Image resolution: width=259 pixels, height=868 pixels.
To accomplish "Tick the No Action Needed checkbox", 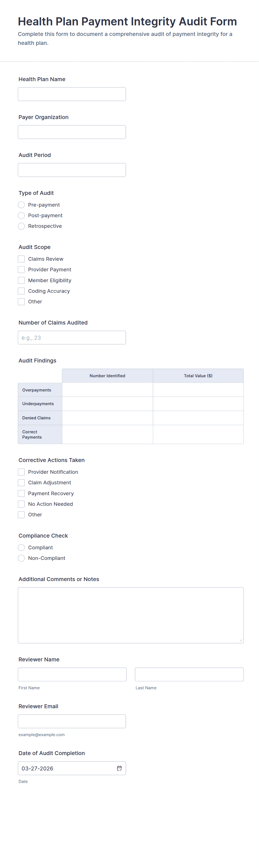I will (21, 504).
